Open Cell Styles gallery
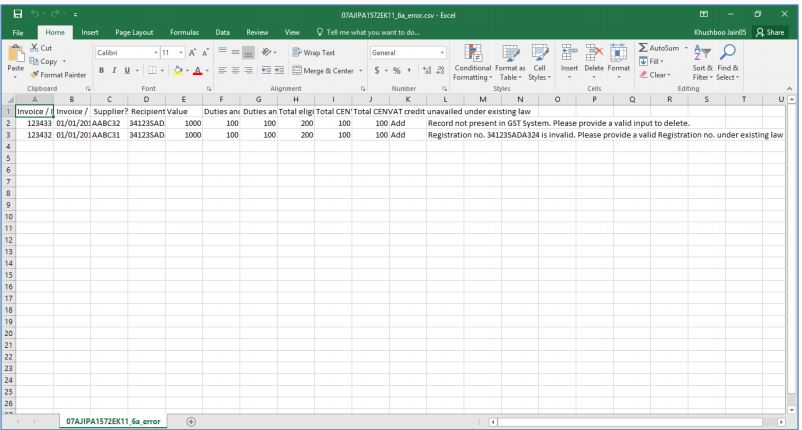The width and height of the screenshot is (802, 430). [540, 62]
